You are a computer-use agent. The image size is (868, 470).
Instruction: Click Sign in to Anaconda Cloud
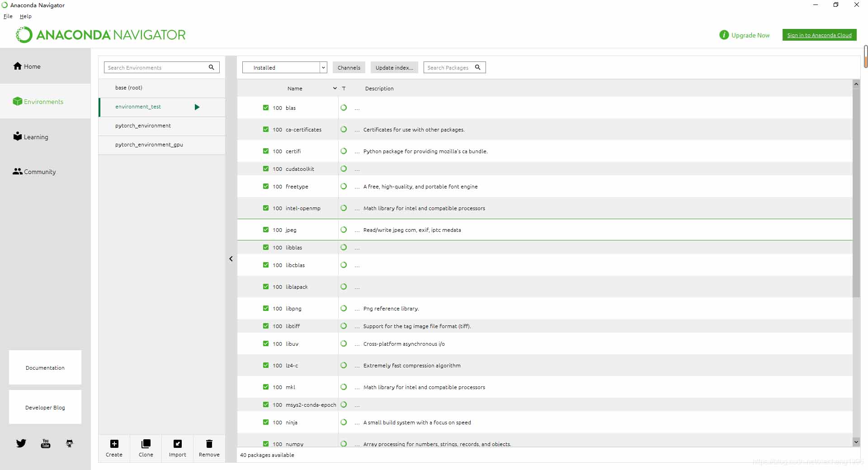(819, 35)
